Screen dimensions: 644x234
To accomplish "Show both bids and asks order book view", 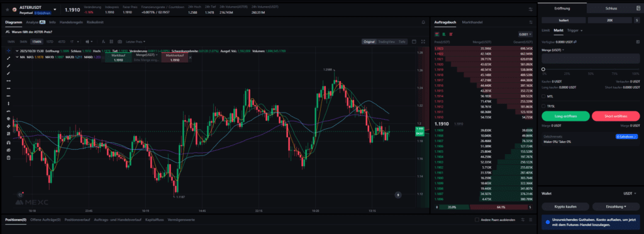I will pyautogui.click(x=436, y=35).
